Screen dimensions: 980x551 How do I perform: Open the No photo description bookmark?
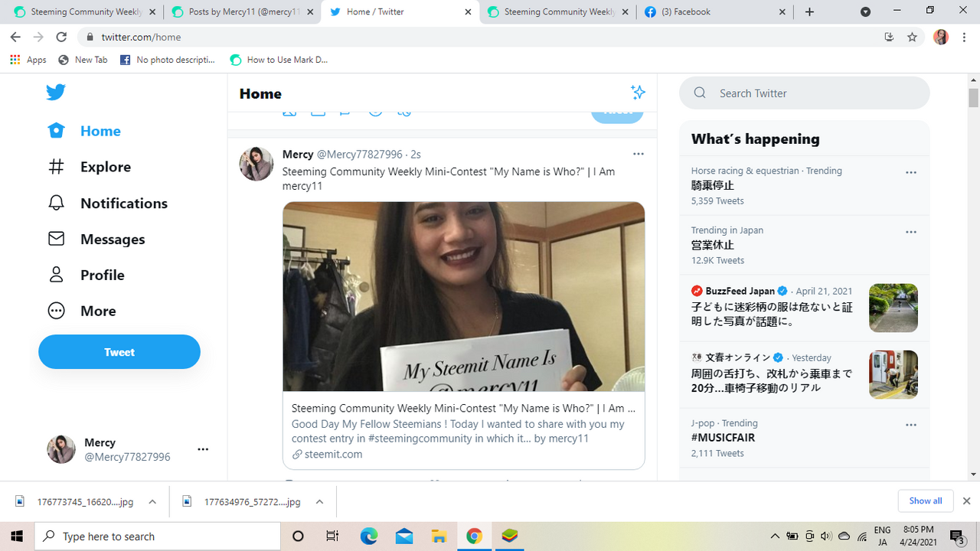(168, 60)
